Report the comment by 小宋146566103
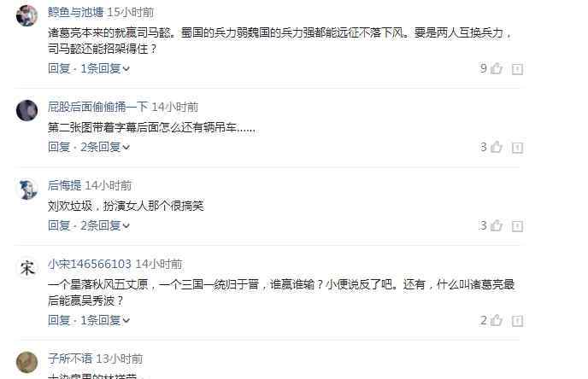 (x=518, y=321)
